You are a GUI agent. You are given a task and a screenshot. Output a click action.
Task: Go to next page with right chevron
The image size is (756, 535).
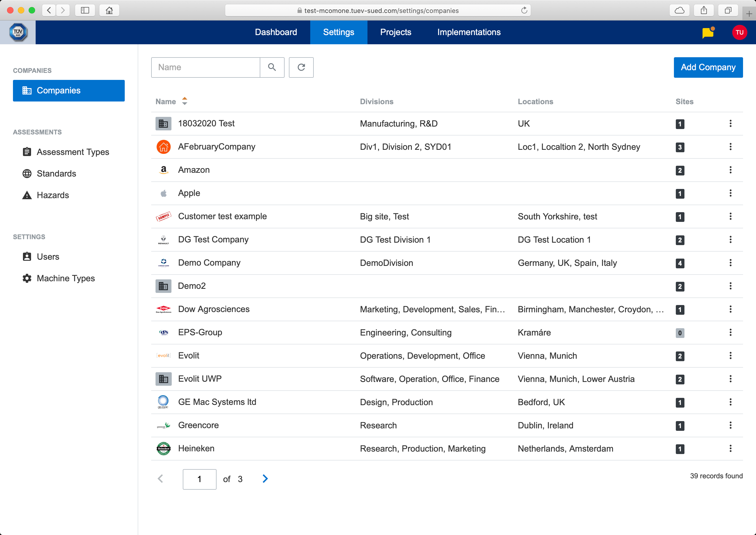[265, 479]
